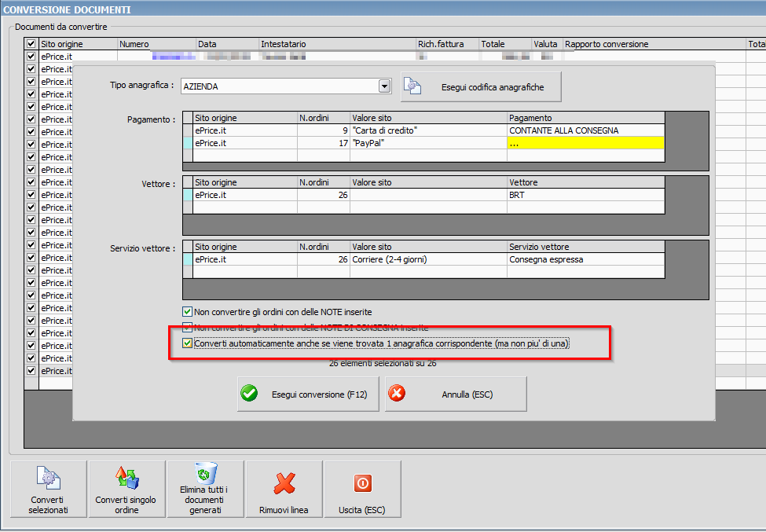Click the Converti selezionati document icon button

pyautogui.click(x=49, y=478)
